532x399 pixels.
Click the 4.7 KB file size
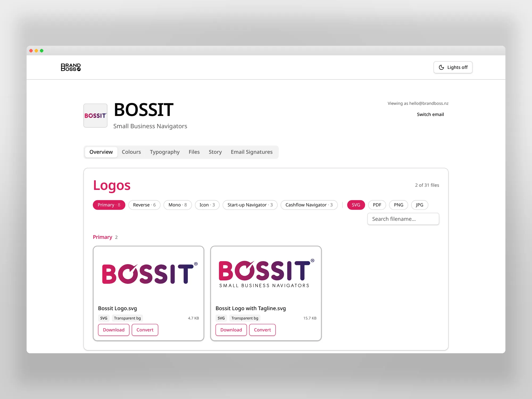point(193,318)
